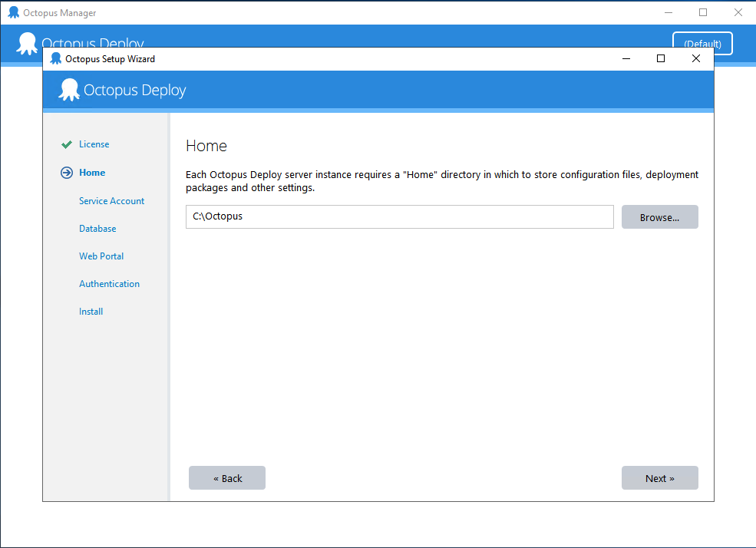756x548 pixels.
Task: Open the Web Portal step
Action: point(101,256)
